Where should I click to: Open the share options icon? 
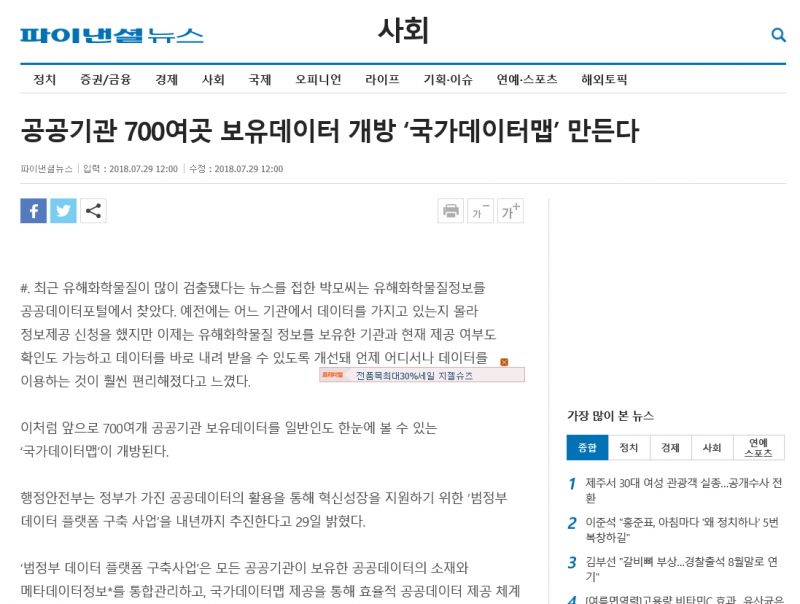tap(93, 211)
